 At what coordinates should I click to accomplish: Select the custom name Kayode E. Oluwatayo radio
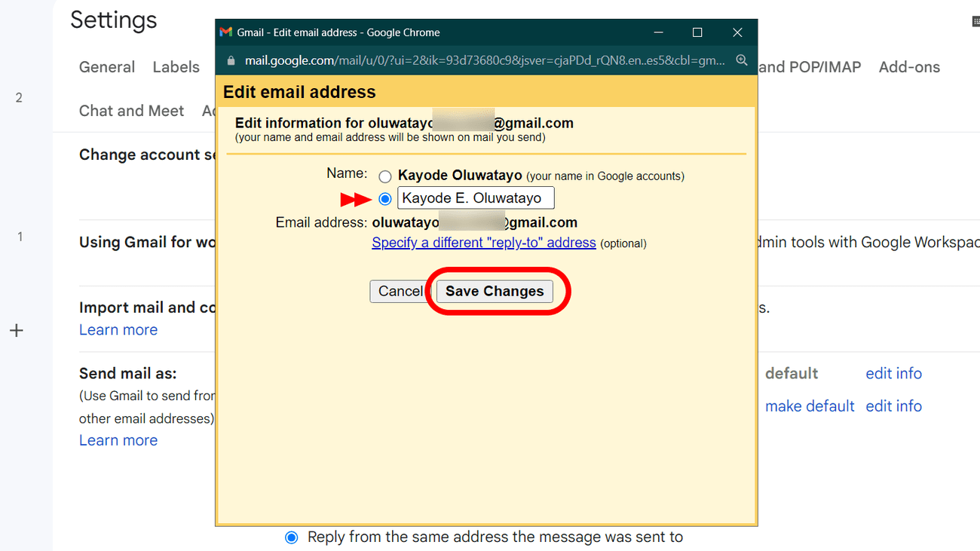tap(384, 198)
